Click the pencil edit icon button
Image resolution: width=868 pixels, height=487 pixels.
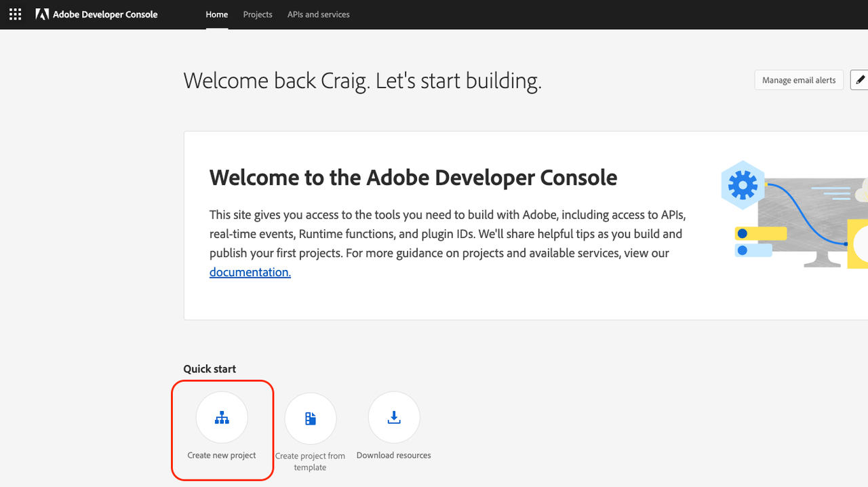click(x=860, y=80)
